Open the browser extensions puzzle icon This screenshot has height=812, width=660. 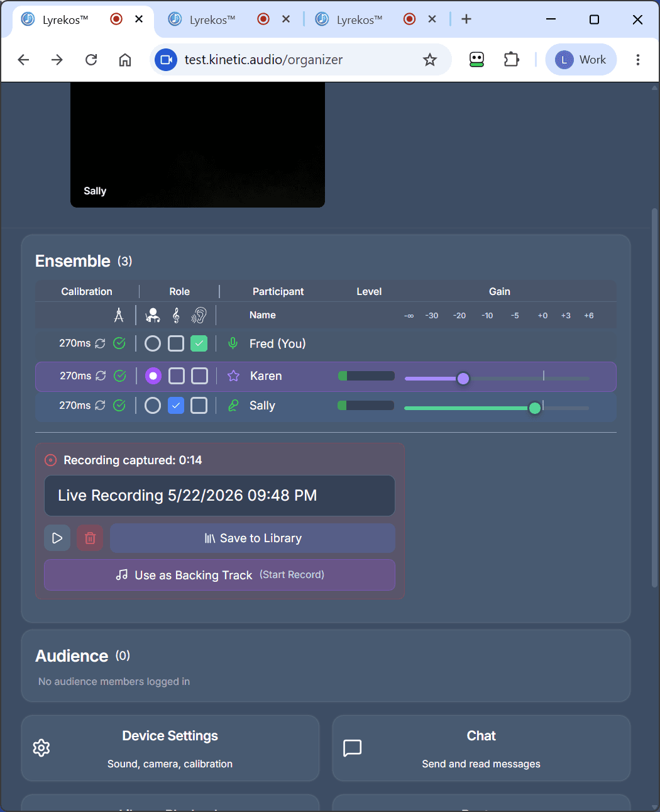pos(512,60)
